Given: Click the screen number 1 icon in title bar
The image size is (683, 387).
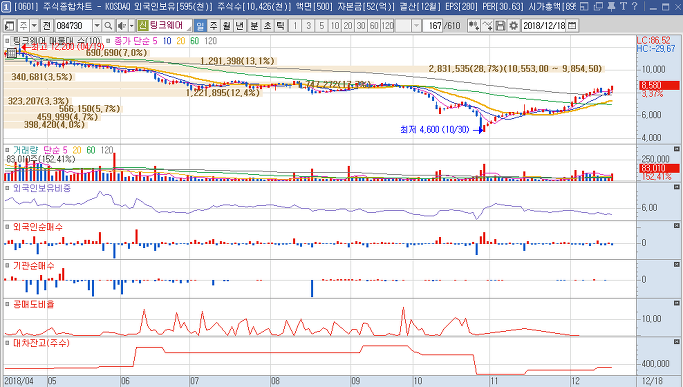Looking at the screenshot, I should pyautogui.click(x=7, y=6).
